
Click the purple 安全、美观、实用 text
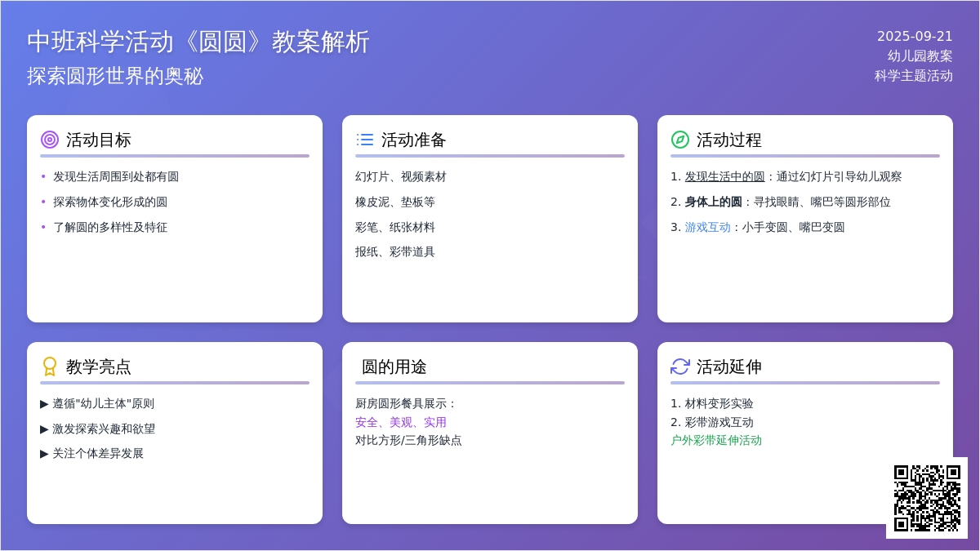[x=401, y=422]
